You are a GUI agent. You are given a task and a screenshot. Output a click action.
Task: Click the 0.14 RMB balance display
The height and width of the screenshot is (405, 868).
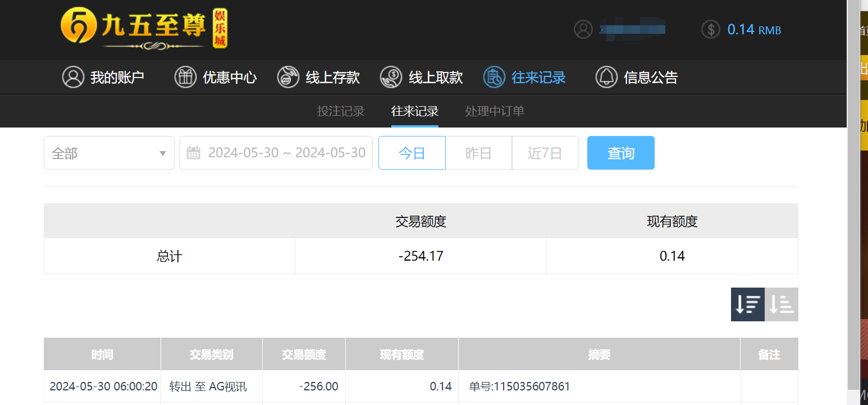tap(754, 29)
